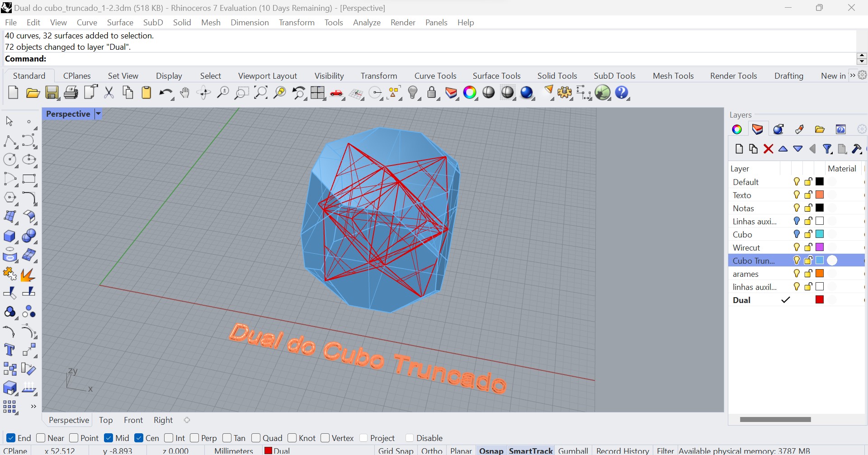Select the Box solid tool in sidebar

[x=10, y=236]
